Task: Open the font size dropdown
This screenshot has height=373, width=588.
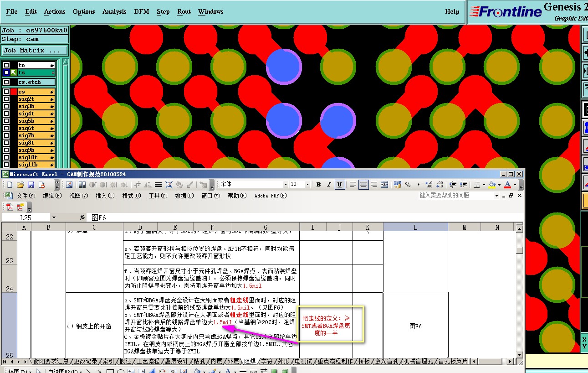Action: click(x=307, y=185)
